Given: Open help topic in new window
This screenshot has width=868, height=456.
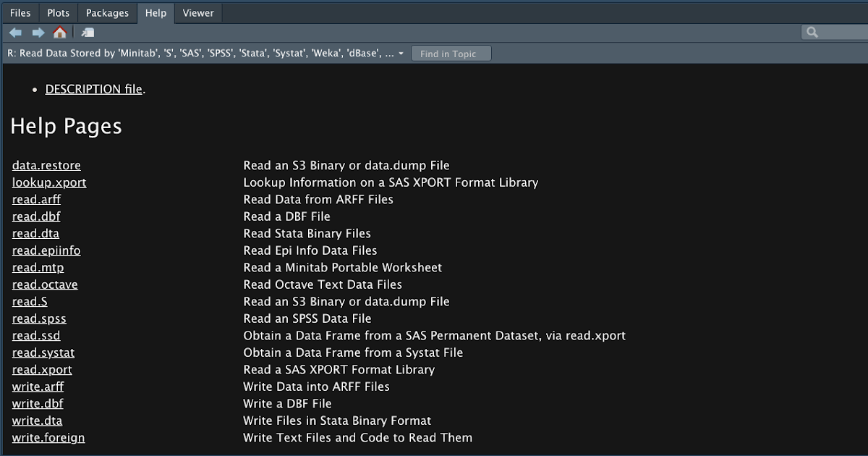Looking at the screenshot, I should pyautogui.click(x=87, y=32).
